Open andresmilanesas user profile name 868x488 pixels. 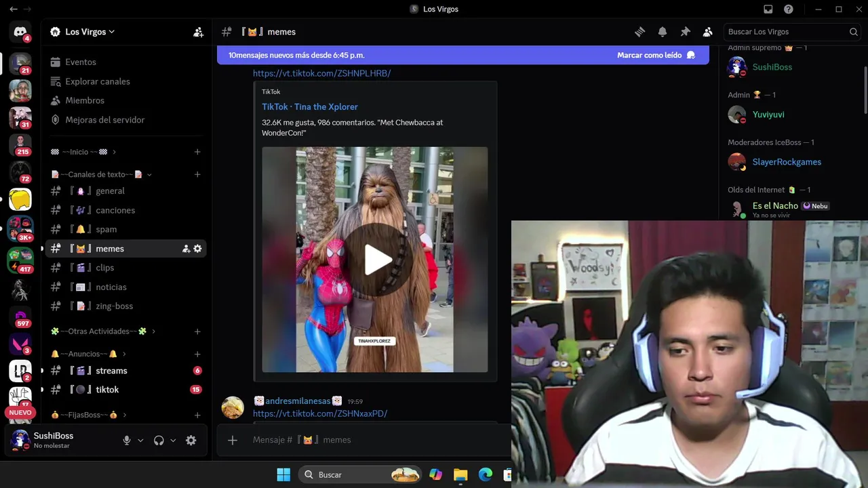pos(298,401)
